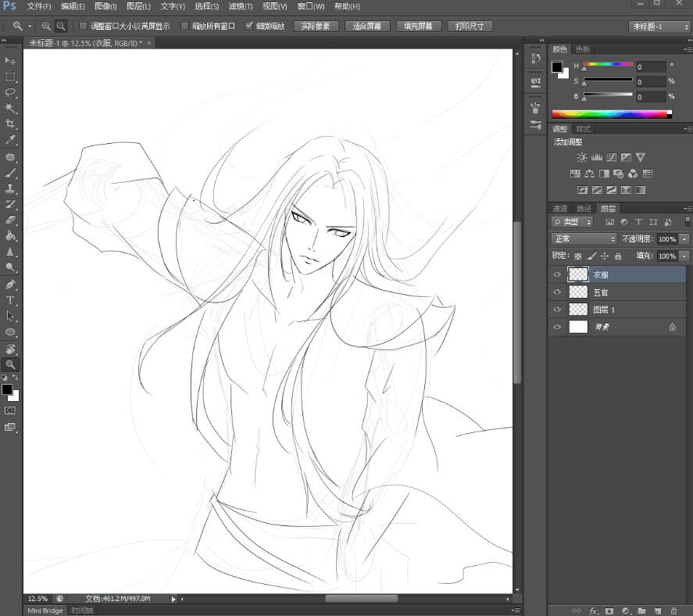Open workspace switcher 未标题-1 dropdown
This screenshot has width=693, height=616.
[659, 27]
